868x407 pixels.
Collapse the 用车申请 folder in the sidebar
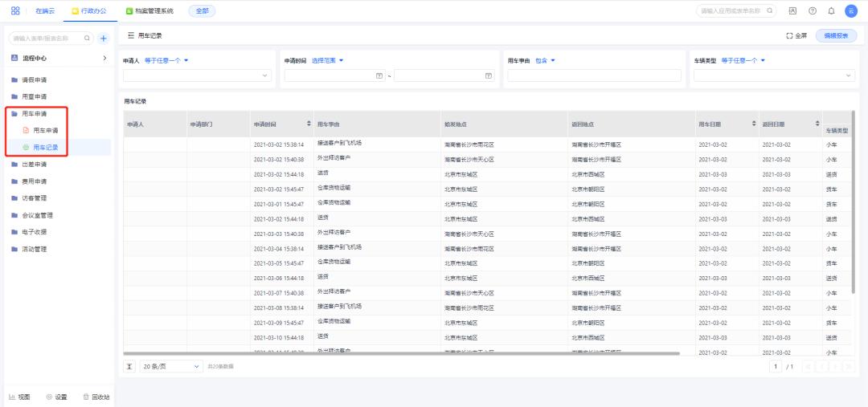click(x=36, y=113)
